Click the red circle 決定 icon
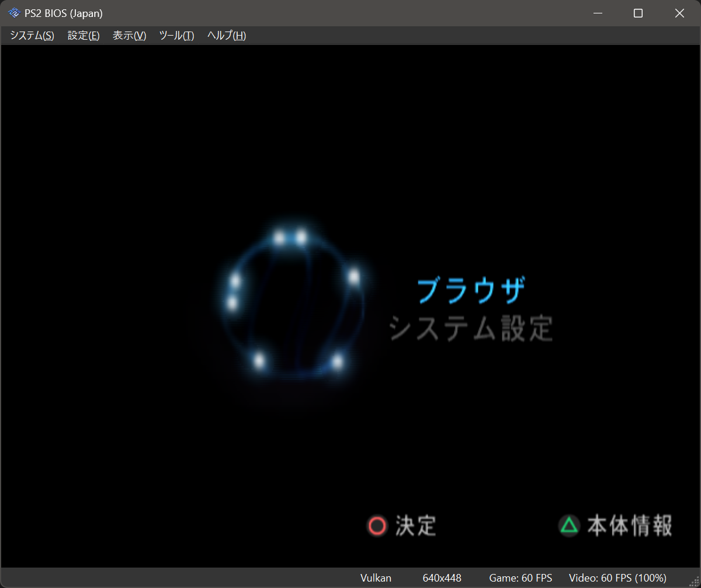Screen dimensions: 701x588 [377, 526]
